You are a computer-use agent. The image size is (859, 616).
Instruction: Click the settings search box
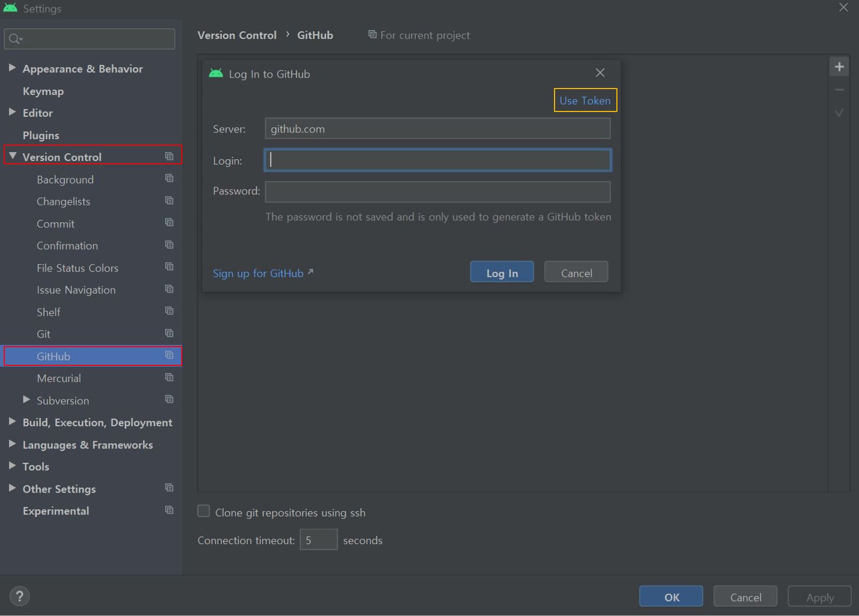tap(90, 39)
